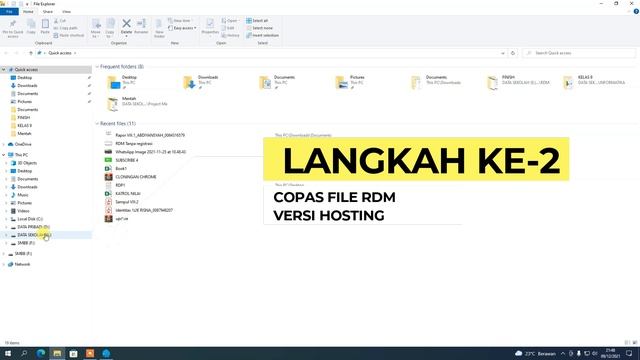Select DATA SEKOLAH (E:) drive in sidebar
This screenshot has height=360, width=640.
(34, 235)
